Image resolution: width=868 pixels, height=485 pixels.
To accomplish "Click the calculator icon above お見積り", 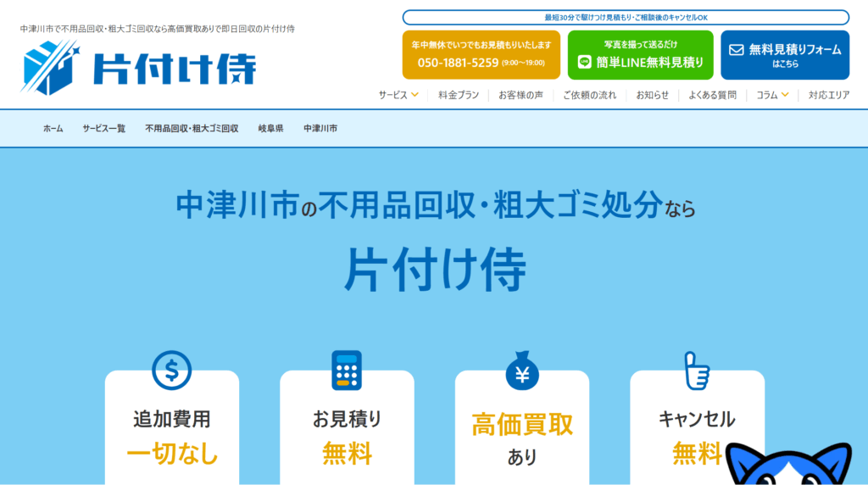I will point(347,370).
